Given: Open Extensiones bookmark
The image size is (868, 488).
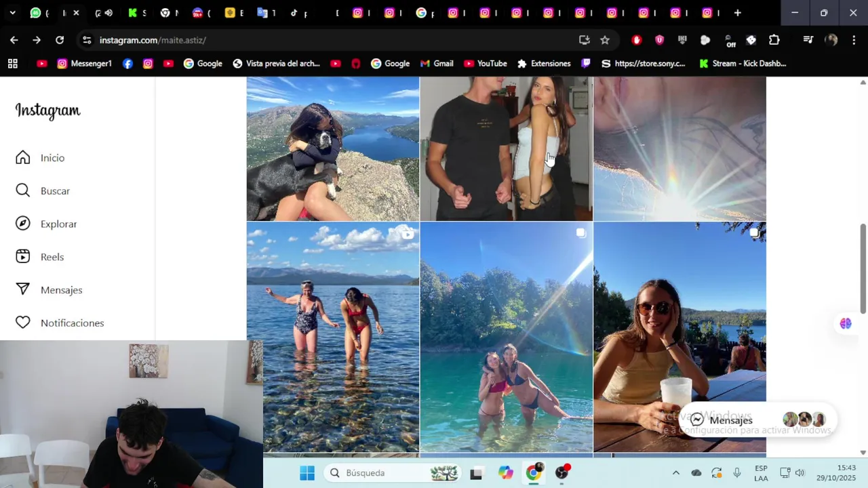Looking at the screenshot, I should coord(544,64).
